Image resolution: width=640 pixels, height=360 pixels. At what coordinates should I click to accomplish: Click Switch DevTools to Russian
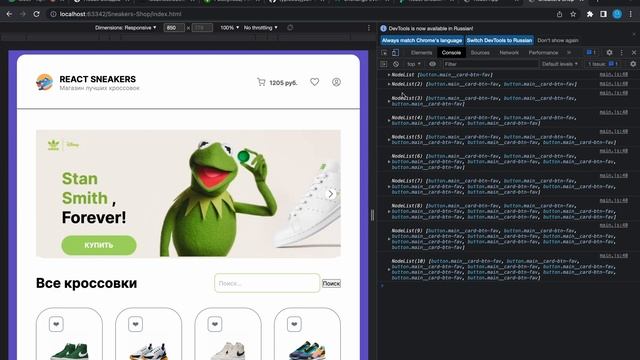pos(499,40)
